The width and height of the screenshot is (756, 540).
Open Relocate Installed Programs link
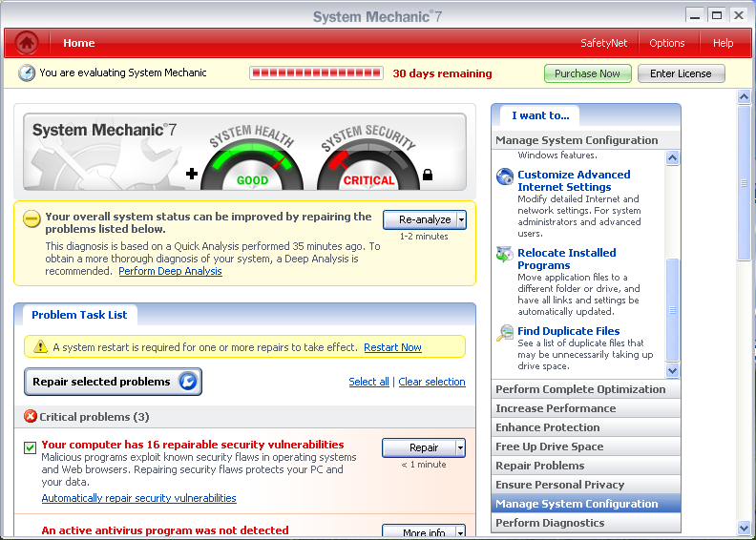click(x=566, y=259)
